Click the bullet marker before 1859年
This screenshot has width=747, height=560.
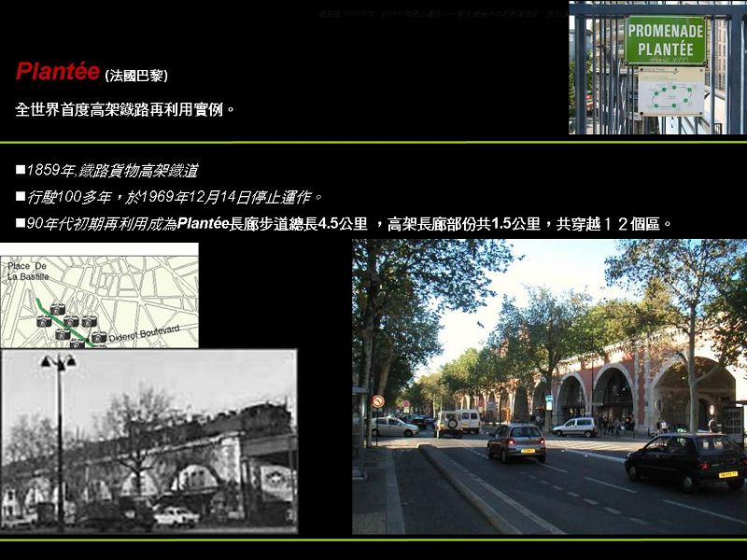click(20, 171)
